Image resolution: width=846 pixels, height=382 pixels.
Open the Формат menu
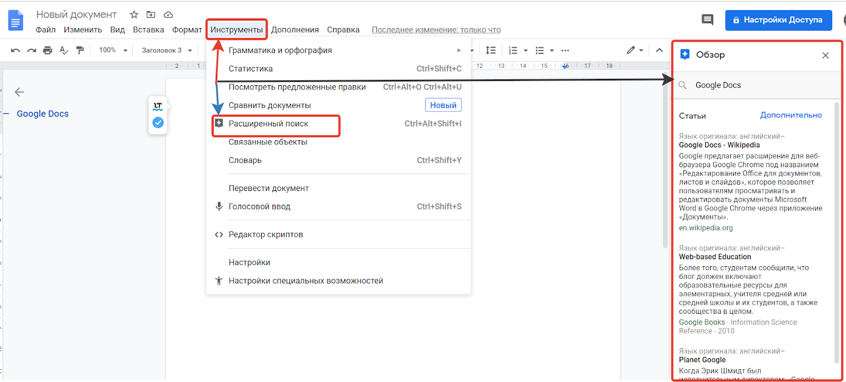(187, 30)
